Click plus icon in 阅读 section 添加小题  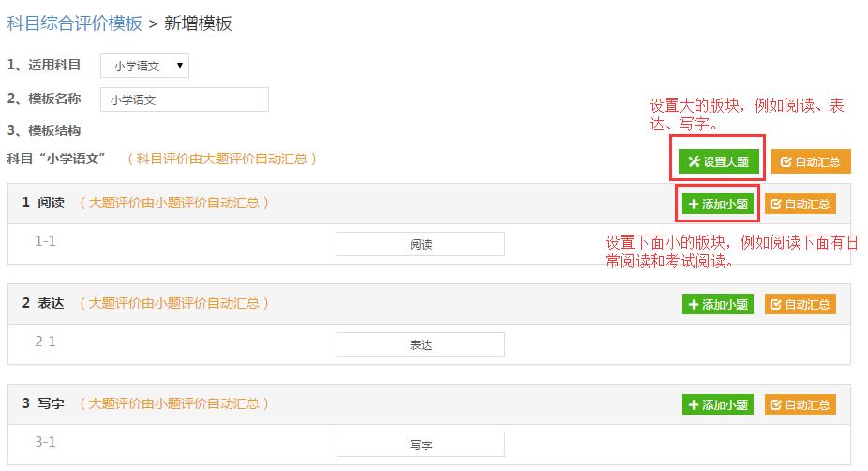[x=694, y=204]
